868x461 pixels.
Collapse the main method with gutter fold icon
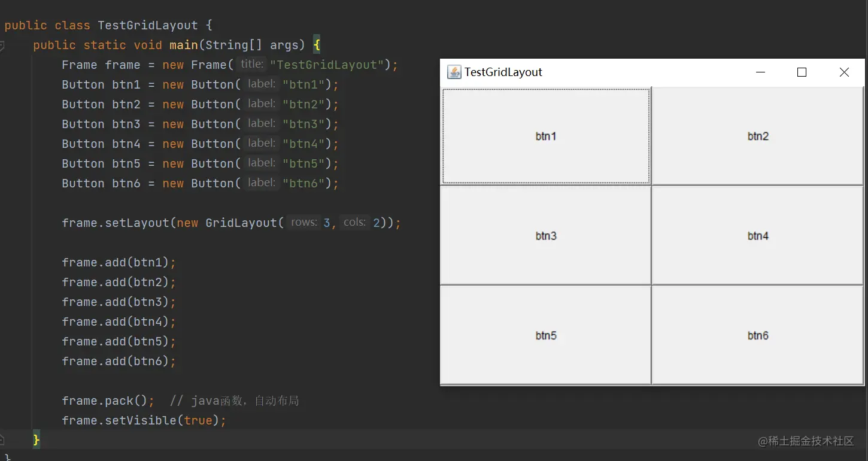tap(2, 46)
